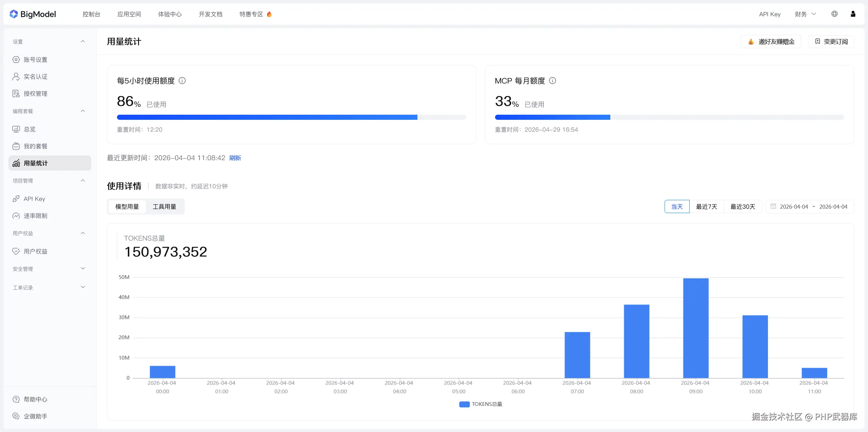The height and width of the screenshot is (432, 868).
Task: Open the language globe icon
Action: pyautogui.click(x=834, y=14)
